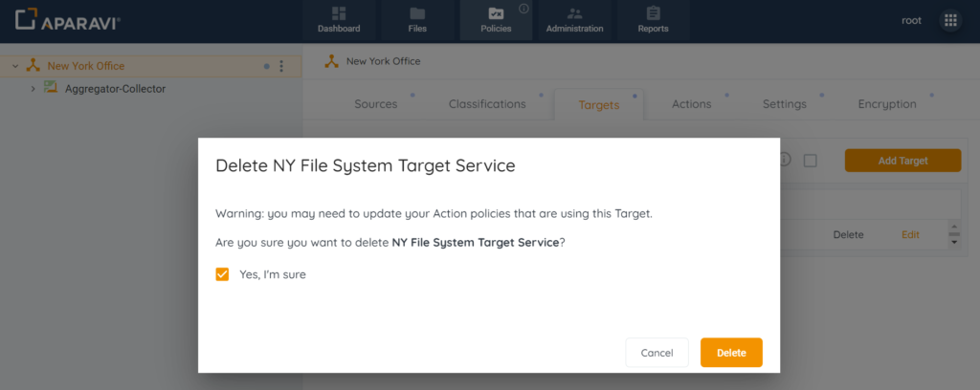Open the Files folder icon
The height and width of the screenshot is (390, 980).
tap(417, 14)
